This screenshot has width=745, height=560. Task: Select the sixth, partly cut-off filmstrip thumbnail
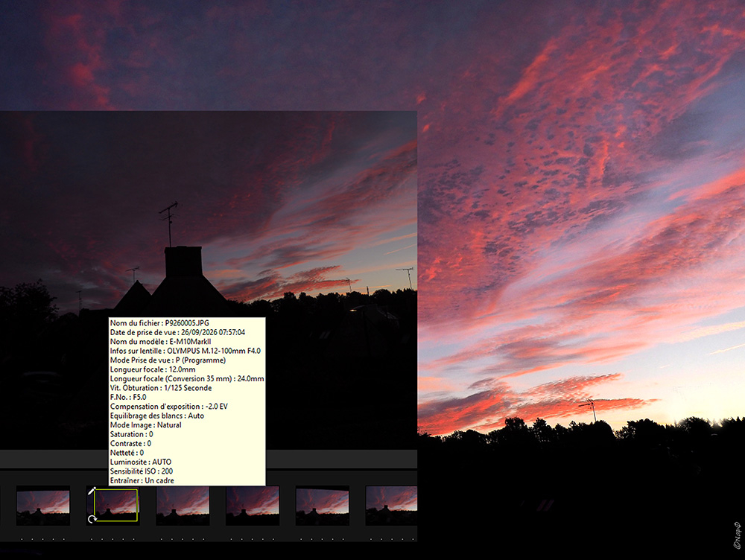click(x=391, y=506)
